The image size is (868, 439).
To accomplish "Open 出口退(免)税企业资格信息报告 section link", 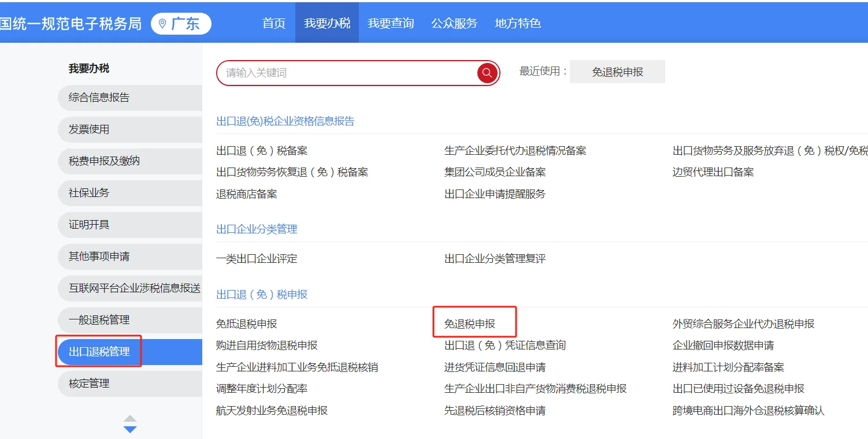I will 285,121.
